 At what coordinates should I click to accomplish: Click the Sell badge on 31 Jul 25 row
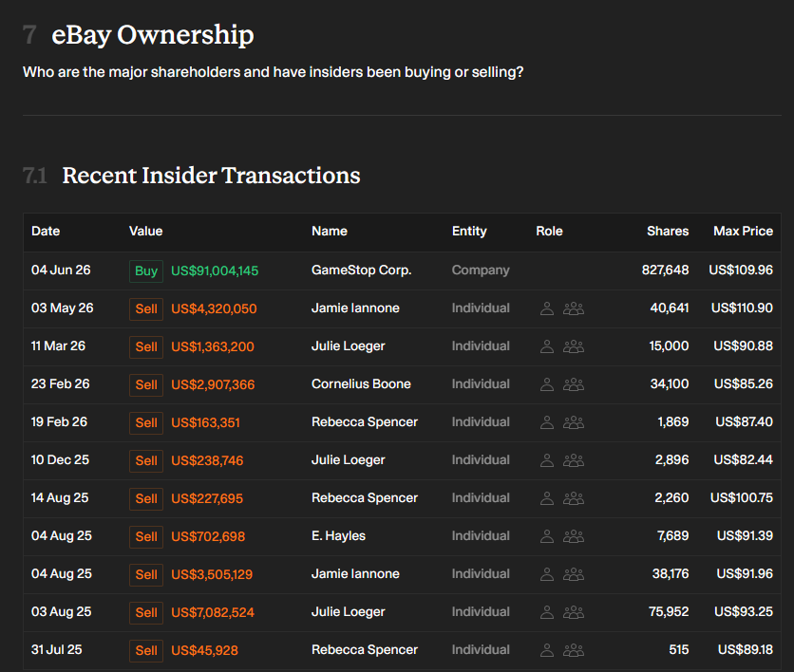pos(146,651)
